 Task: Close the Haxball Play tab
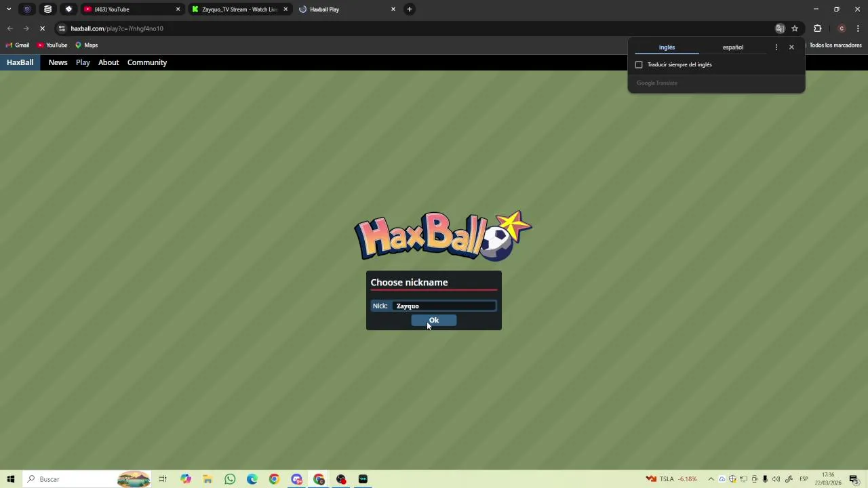393,9
